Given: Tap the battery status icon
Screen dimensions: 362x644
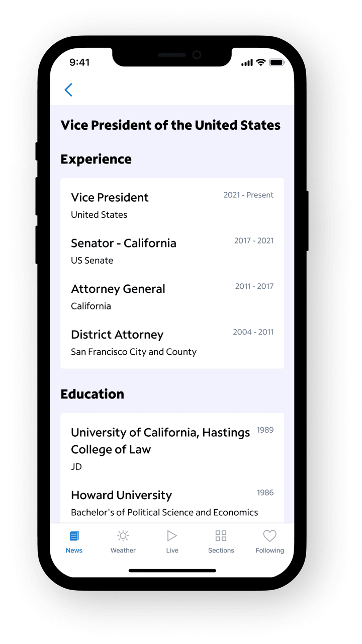Looking at the screenshot, I should coord(277,62).
